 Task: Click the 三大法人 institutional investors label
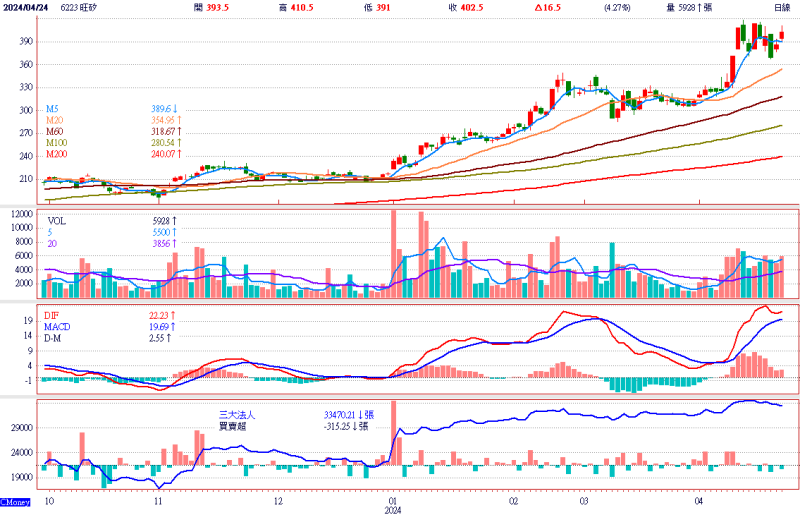pyautogui.click(x=239, y=413)
